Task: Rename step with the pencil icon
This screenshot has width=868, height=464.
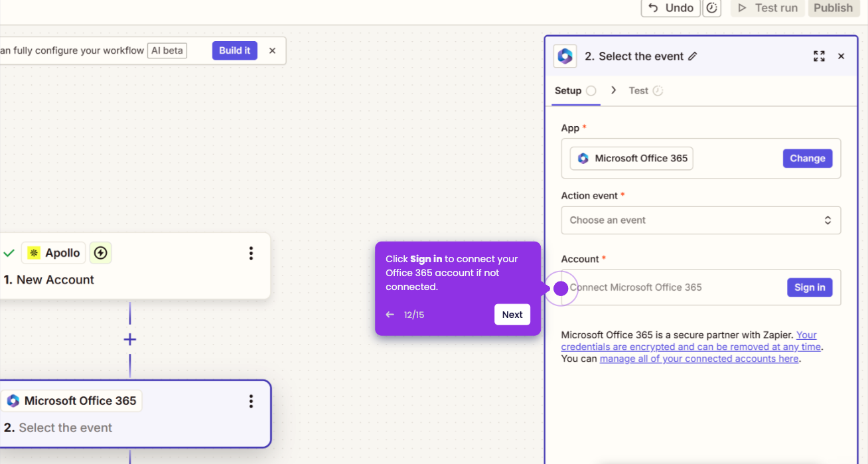Action: (693, 56)
